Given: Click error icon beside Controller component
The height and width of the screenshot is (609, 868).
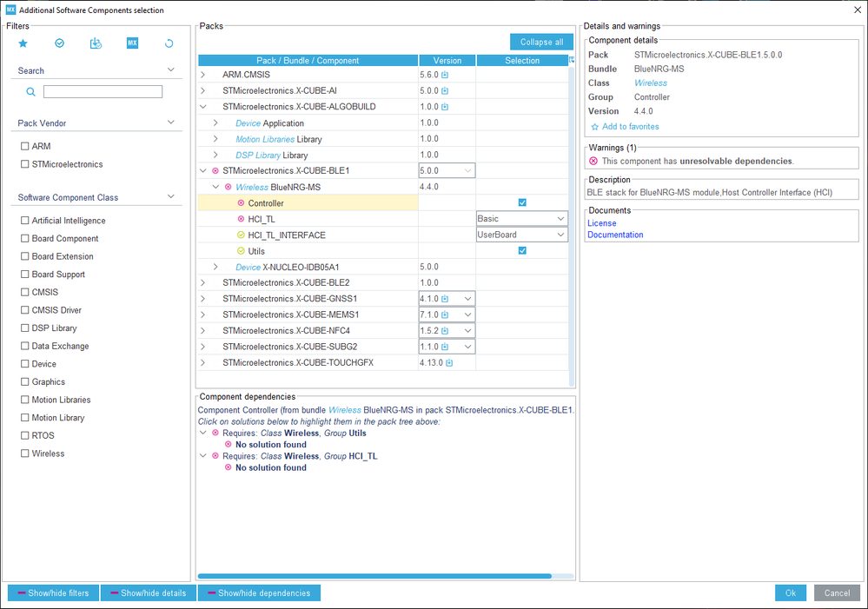Looking at the screenshot, I should coord(241,203).
